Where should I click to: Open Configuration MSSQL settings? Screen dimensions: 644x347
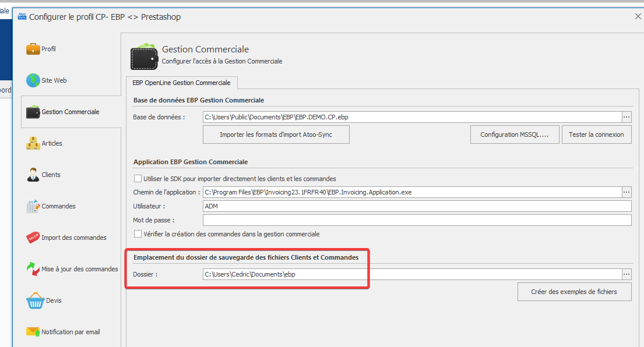pyautogui.click(x=515, y=134)
